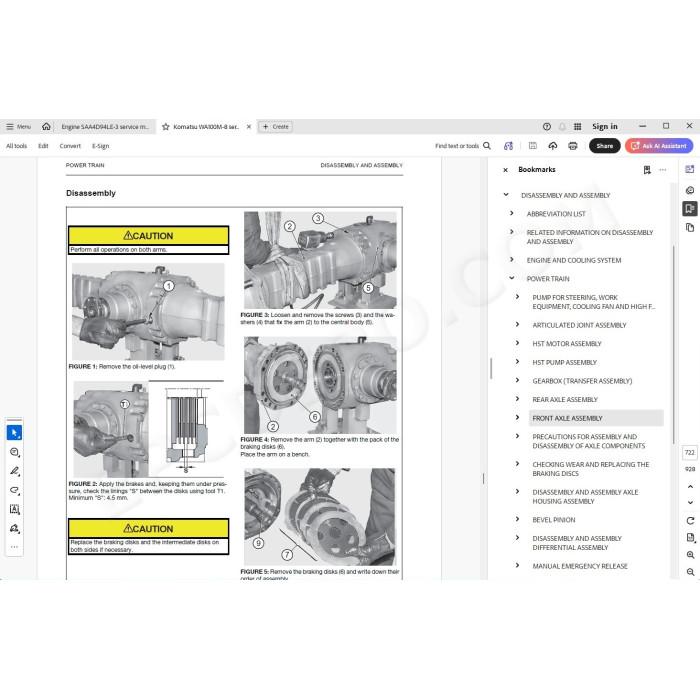
Task: Open GEARBOX (TRANSFER ASSEMBLY) bookmark
Action: click(x=582, y=381)
